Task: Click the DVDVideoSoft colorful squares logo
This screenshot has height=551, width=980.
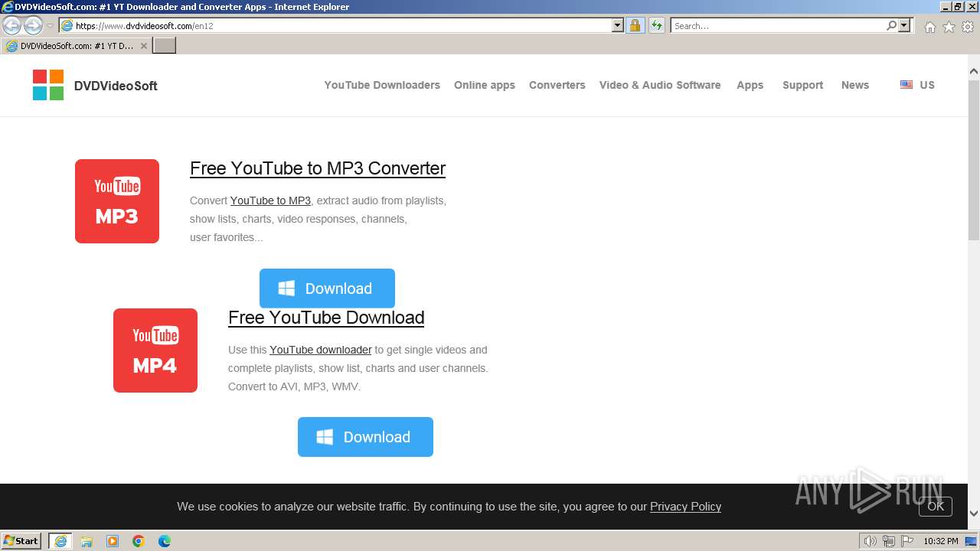Action: 48,85
